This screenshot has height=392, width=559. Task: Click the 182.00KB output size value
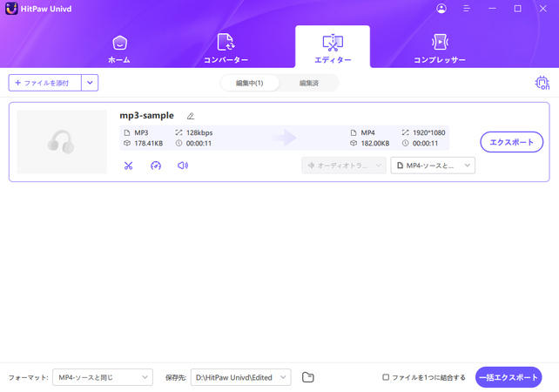[375, 144]
